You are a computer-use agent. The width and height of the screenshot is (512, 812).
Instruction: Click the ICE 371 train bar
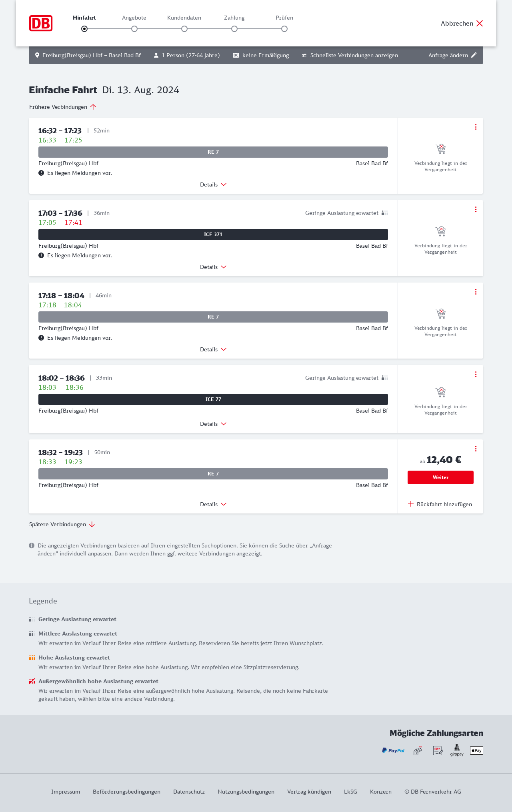pos(213,235)
